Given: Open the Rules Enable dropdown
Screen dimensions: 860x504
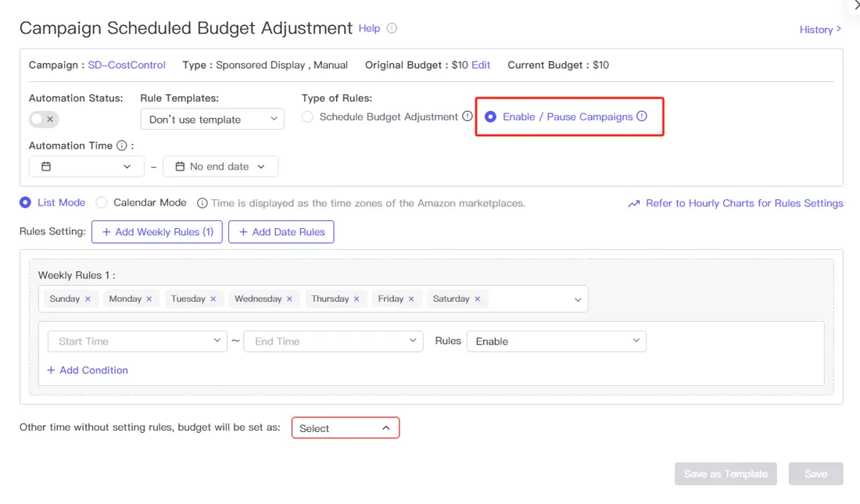Looking at the screenshot, I should (x=557, y=341).
